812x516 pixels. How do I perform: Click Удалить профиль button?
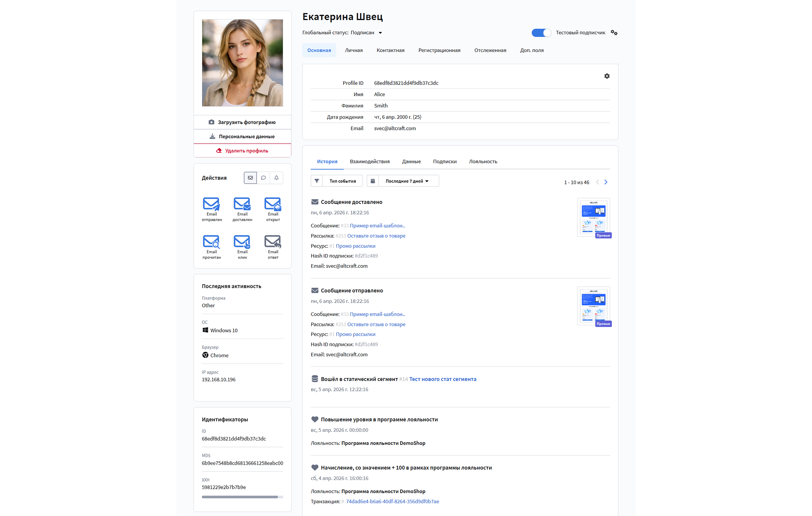(242, 151)
